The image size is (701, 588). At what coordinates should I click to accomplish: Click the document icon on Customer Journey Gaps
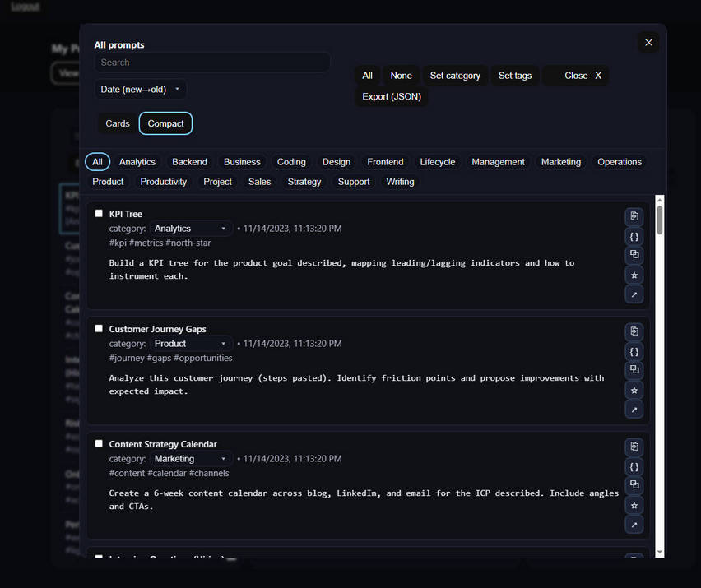click(634, 331)
